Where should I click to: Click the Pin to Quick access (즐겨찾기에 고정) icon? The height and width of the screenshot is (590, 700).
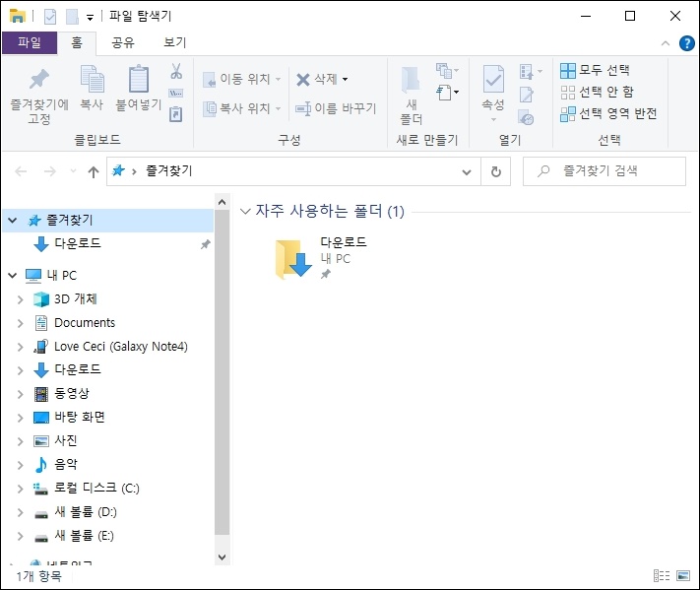point(39,80)
